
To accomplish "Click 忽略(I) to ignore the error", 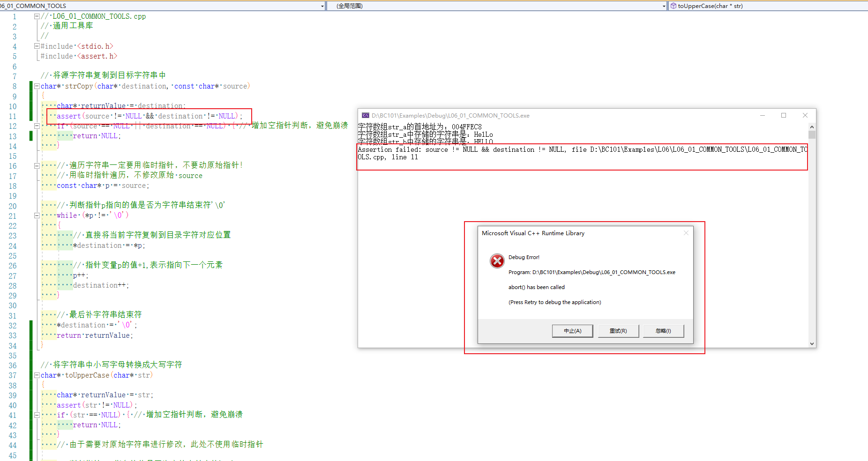I will [x=663, y=331].
